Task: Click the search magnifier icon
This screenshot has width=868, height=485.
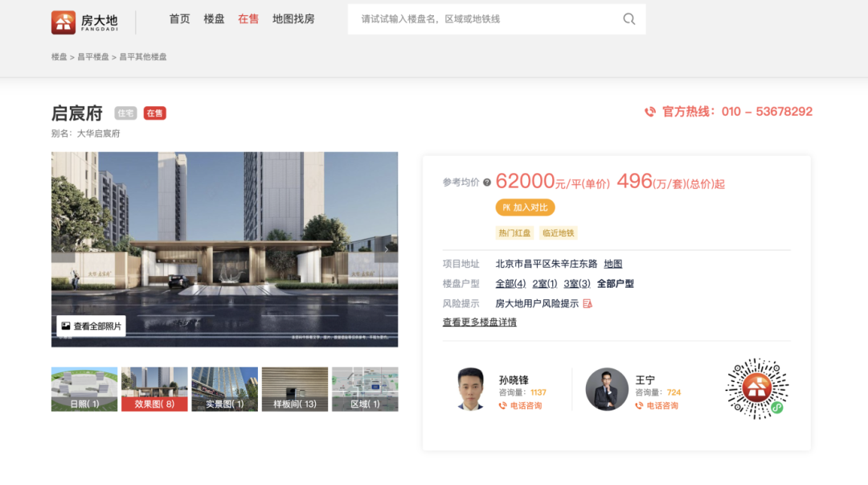Action: click(629, 18)
